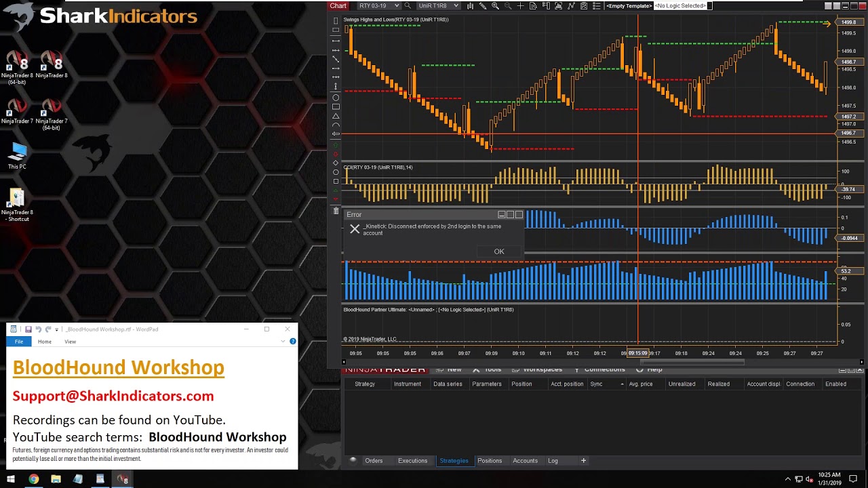Select the NinjaTrader 8 Shortcut folder icon

(x=17, y=205)
